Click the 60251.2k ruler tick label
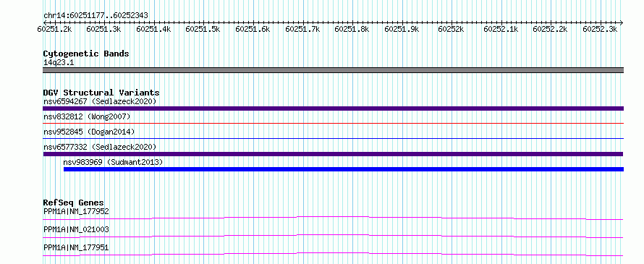This screenshot has height=264, width=644. pos(54,29)
